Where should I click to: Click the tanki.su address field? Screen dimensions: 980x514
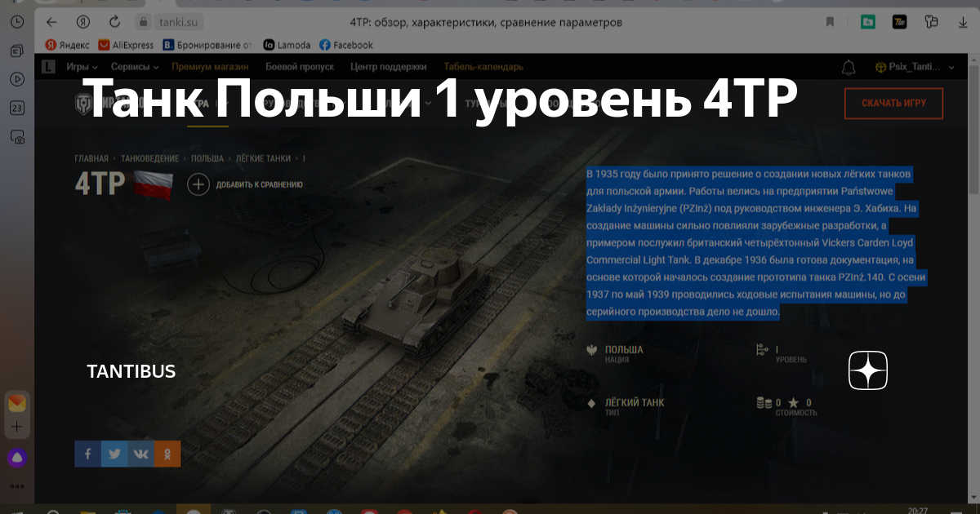click(176, 22)
